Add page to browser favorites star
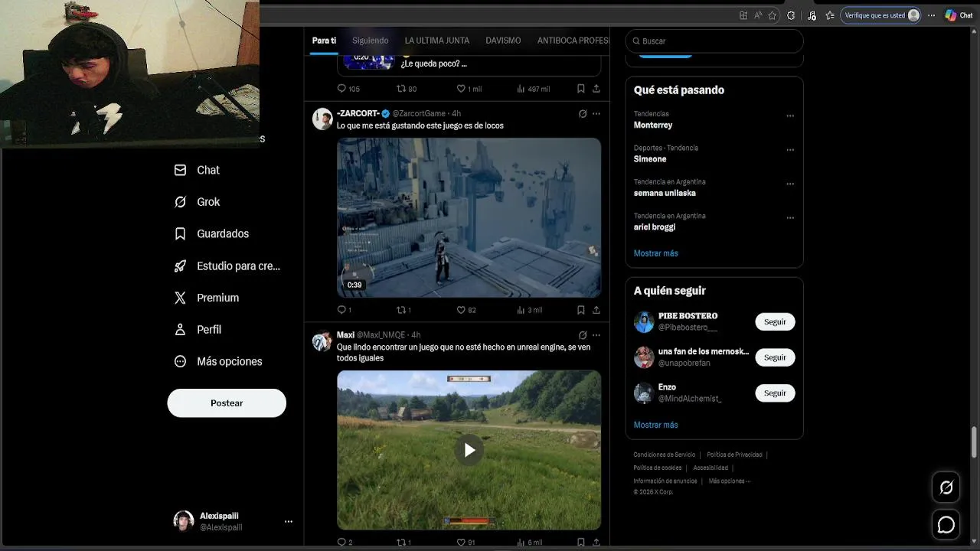Viewport: 980px width, 551px height. point(773,15)
